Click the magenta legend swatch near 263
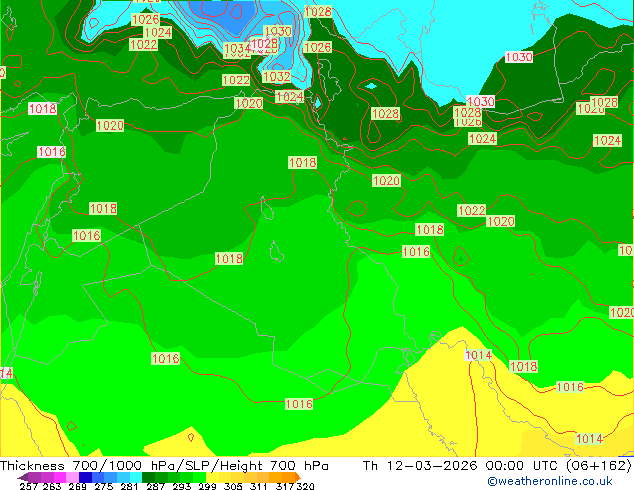Image resolution: width=634 pixels, height=490 pixels. pyautogui.click(x=59, y=477)
